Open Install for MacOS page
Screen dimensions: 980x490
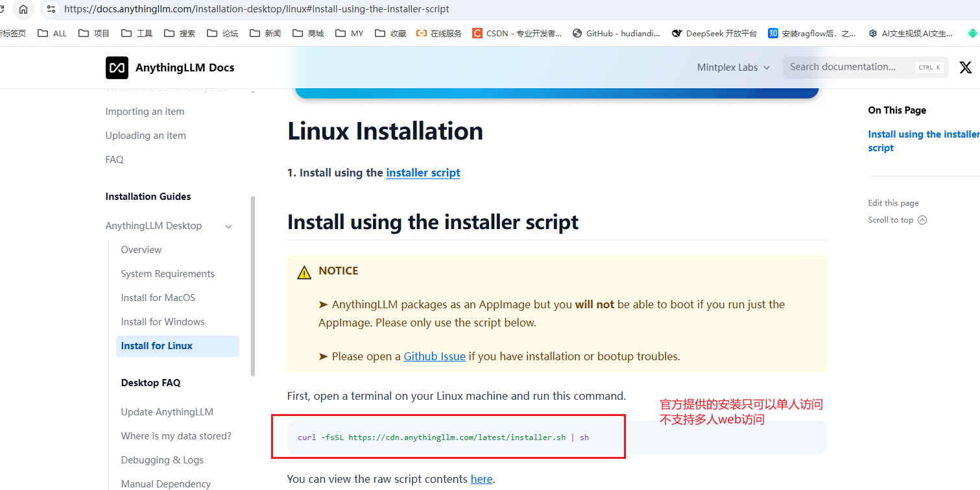(x=158, y=298)
